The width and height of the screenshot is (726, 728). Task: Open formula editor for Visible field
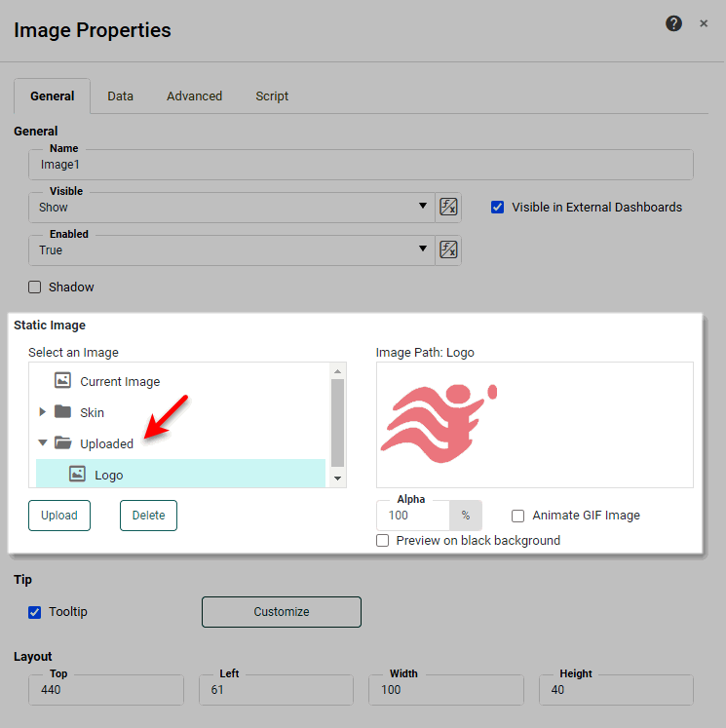click(x=448, y=207)
